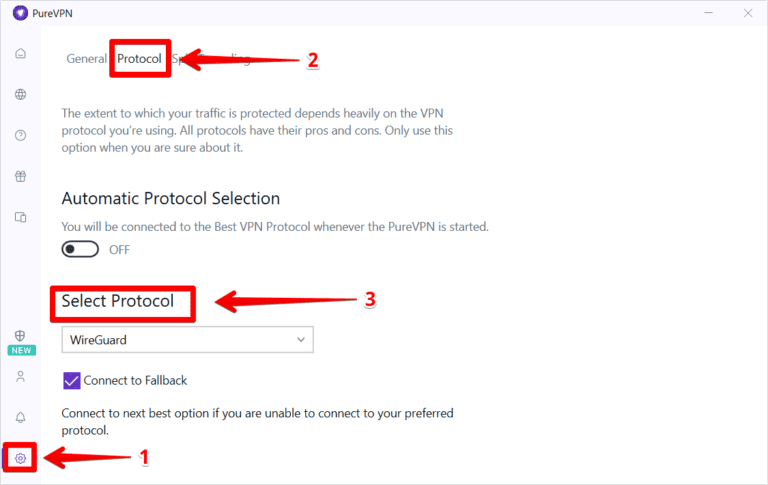Open the shield globe icon marked NEW
768x485 pixels.
point(20,337)
